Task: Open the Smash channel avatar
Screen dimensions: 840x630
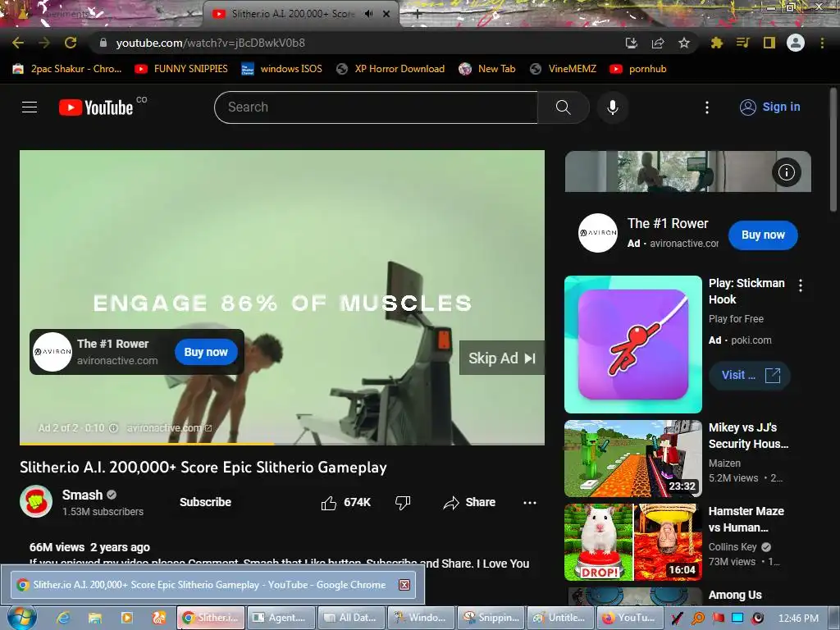Action: pyautogui.click(x=36, y=502)
